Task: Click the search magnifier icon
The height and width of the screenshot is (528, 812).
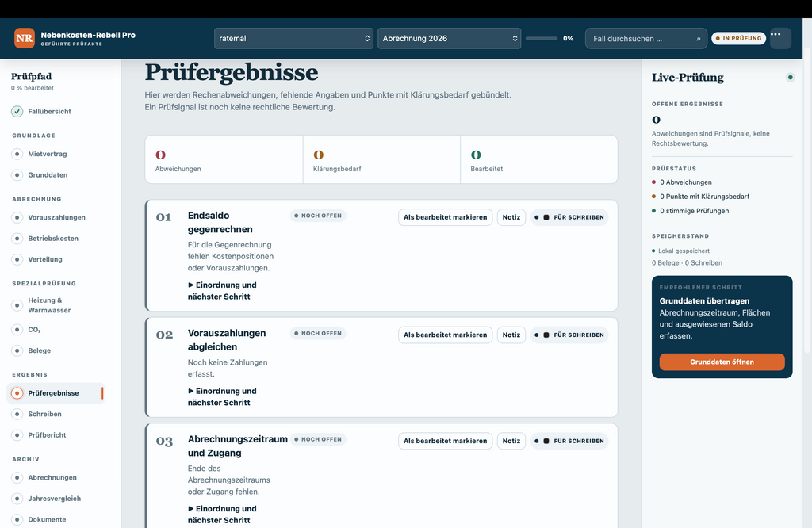Action: [698, 39]
